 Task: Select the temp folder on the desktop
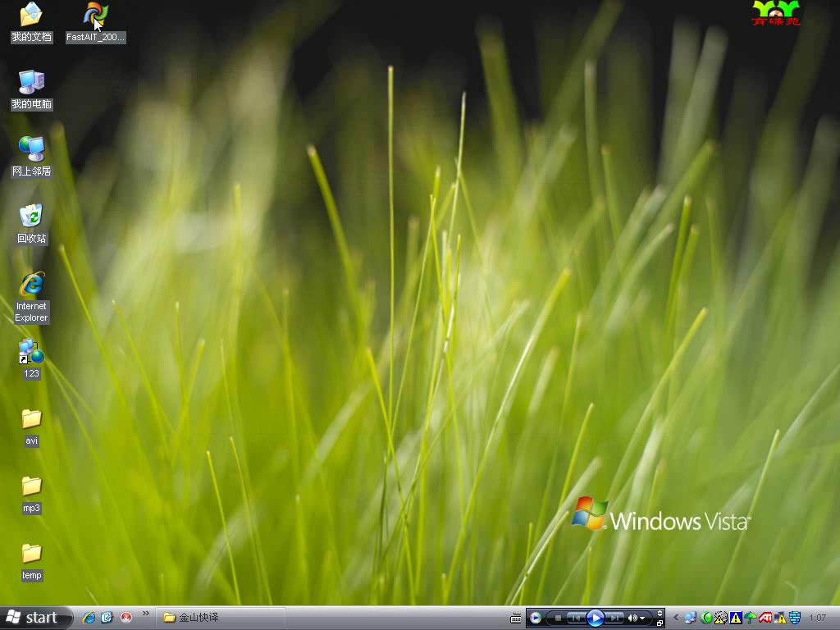[32, 561]
